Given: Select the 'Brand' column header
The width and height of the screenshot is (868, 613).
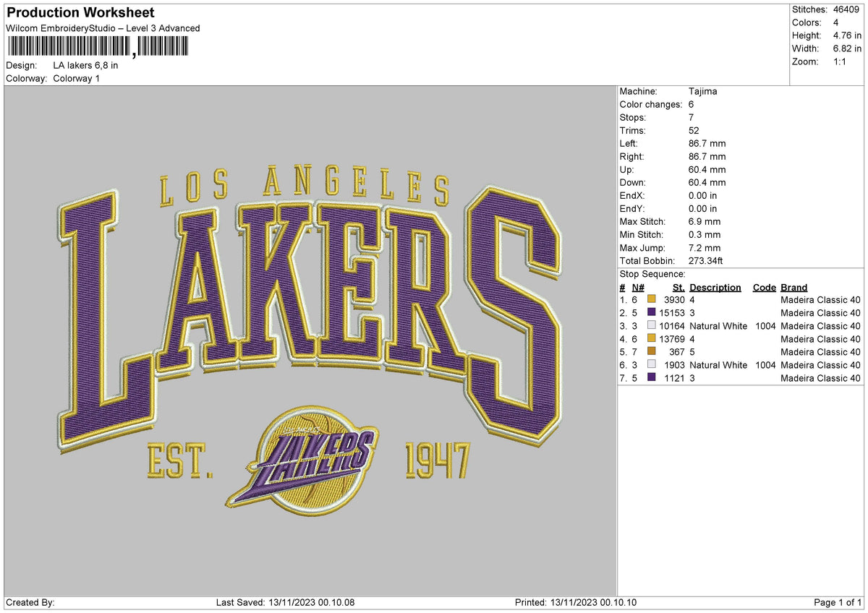Looking at the screenshot, I should pos(794,288).
